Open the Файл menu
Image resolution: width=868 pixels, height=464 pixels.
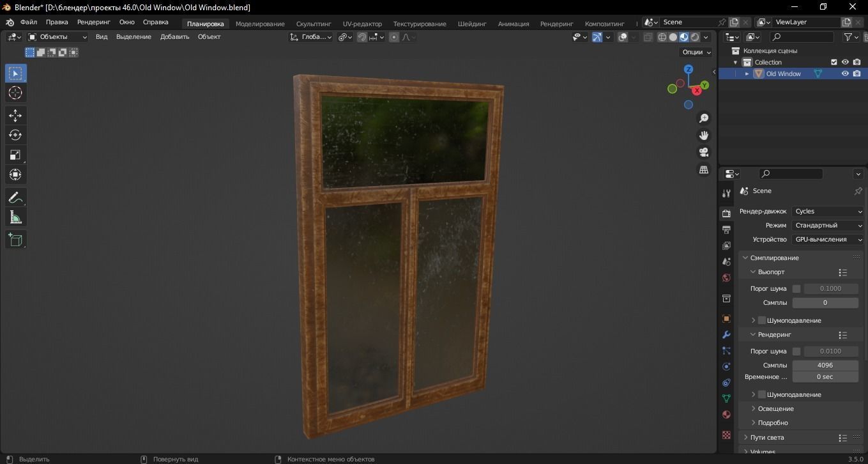click(29, 22)
